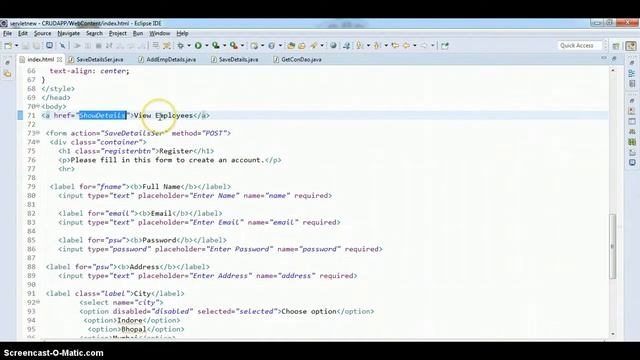
Task: Click the Open Perspective icon
Action: 616,46
